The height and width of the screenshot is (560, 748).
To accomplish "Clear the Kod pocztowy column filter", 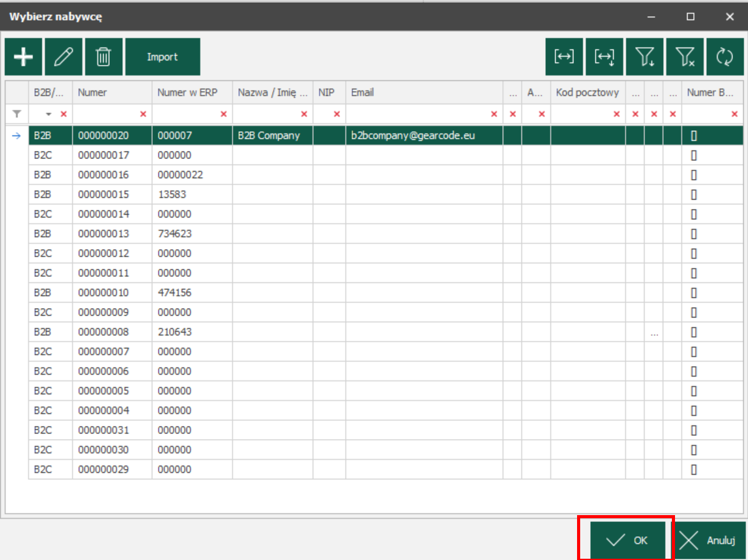I will point(617,114).
